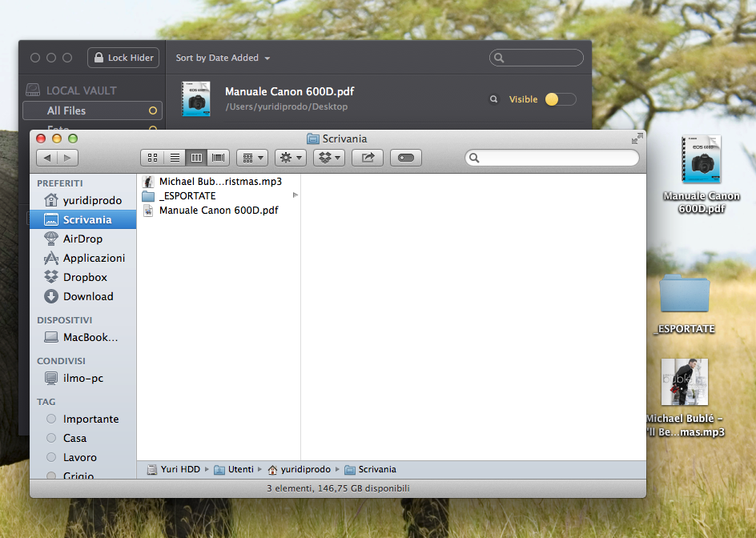Click the Hider search field
The image size is (756, 538).
click(x=536, y=58)
